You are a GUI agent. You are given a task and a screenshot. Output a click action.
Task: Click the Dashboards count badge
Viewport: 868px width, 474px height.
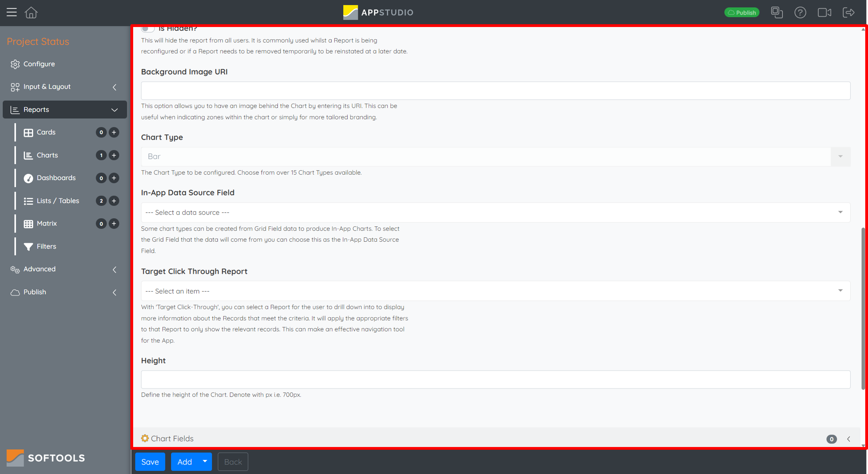(x=101, y=178)
